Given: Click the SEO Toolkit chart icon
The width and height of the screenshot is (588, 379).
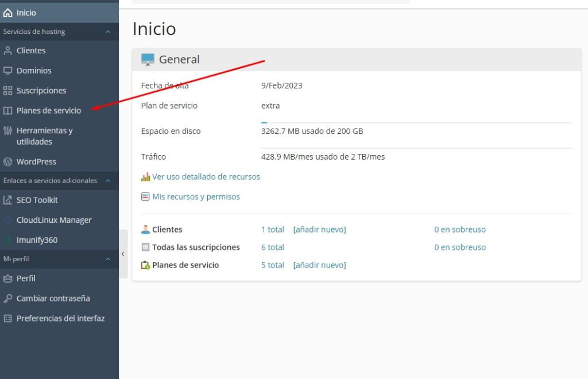Looking at the screenshot, I should [x=7, y=200].
